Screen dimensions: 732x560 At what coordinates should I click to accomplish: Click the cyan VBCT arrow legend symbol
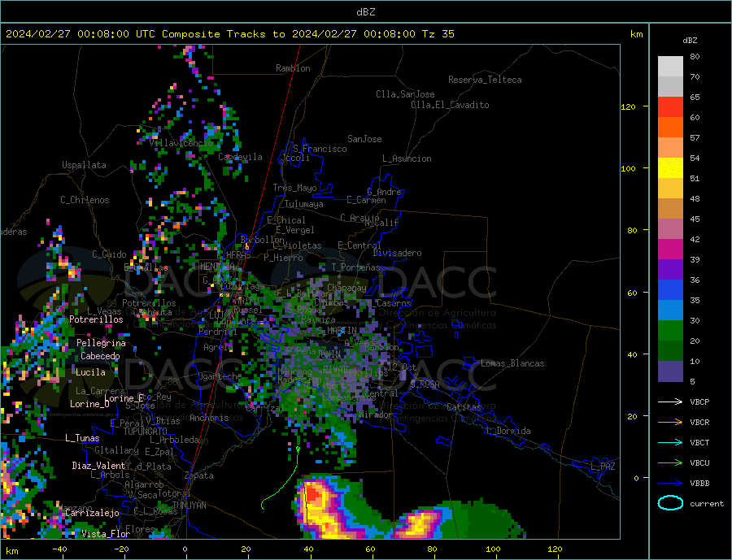(x=670, y=442)
